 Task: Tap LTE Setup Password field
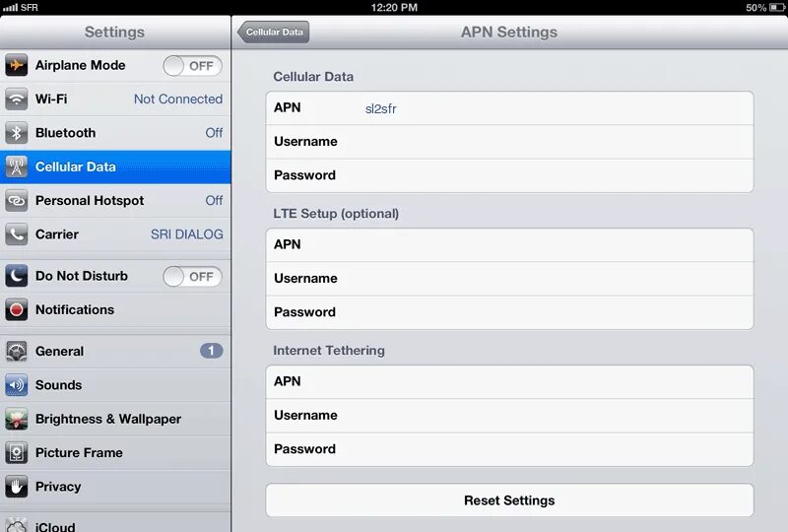tap(509, 312)
